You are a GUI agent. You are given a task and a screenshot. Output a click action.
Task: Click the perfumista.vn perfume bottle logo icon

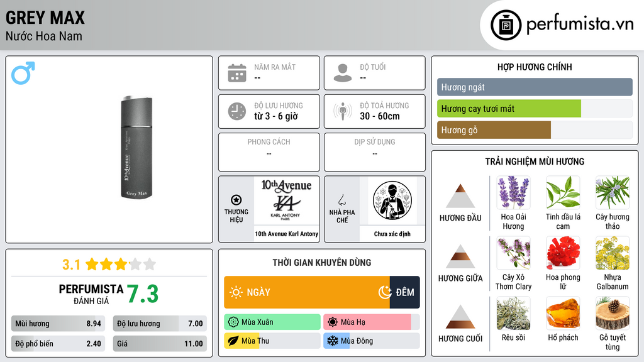(x=506, y=25)
